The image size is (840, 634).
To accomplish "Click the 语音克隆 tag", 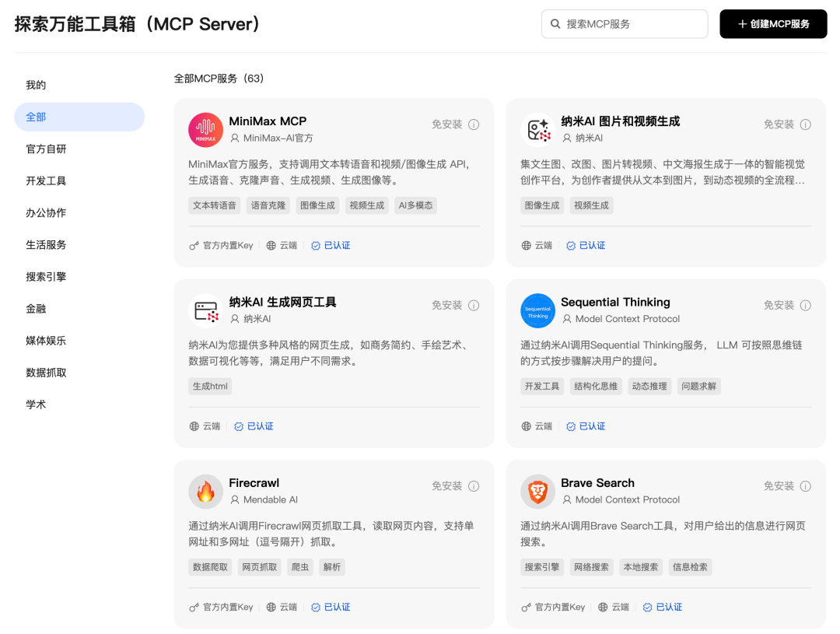I will point(268,205).
